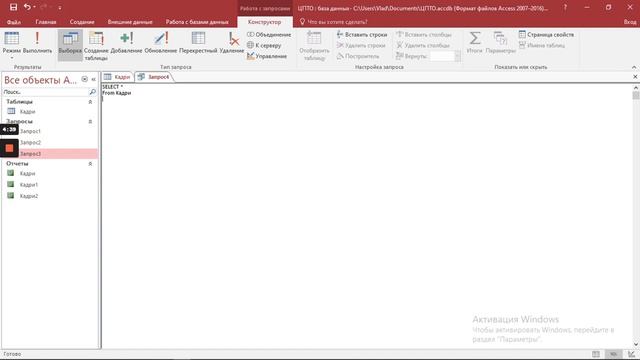Click the navigation pane search magnifier icon

(x=93, y=92)
